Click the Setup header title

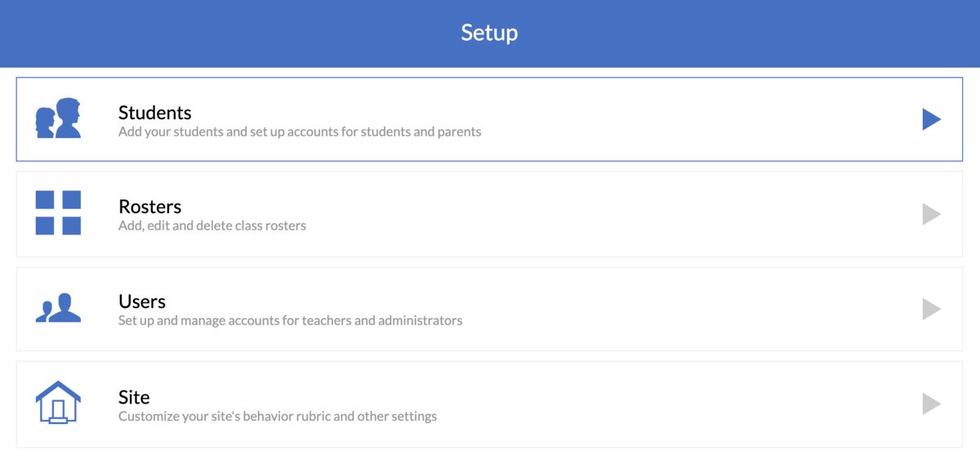click(x=489, y=33)
